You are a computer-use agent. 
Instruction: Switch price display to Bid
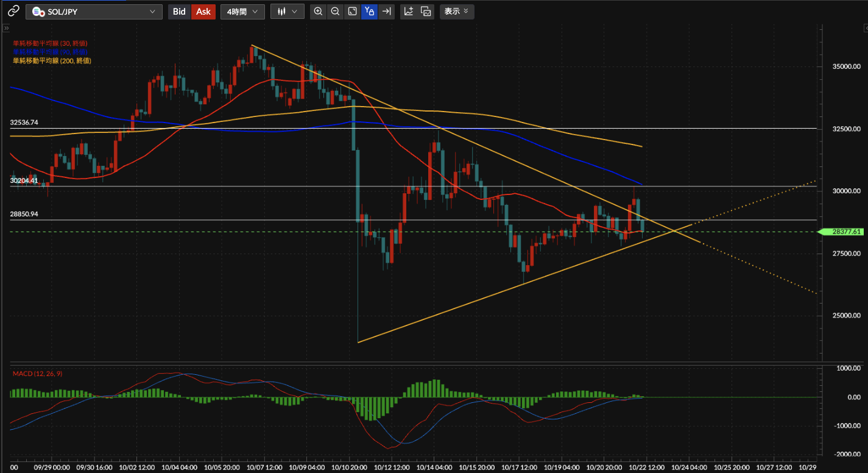pos(179,12)
